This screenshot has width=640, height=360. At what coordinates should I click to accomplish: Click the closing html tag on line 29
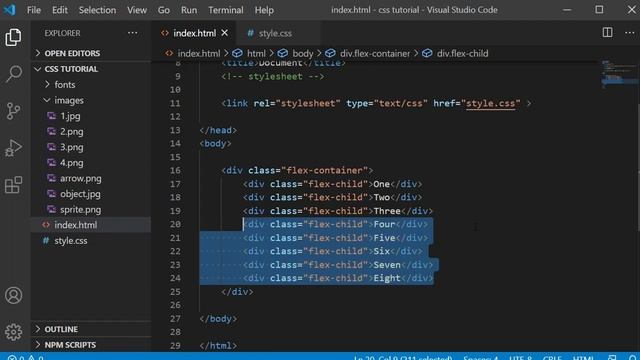[218, 346]
